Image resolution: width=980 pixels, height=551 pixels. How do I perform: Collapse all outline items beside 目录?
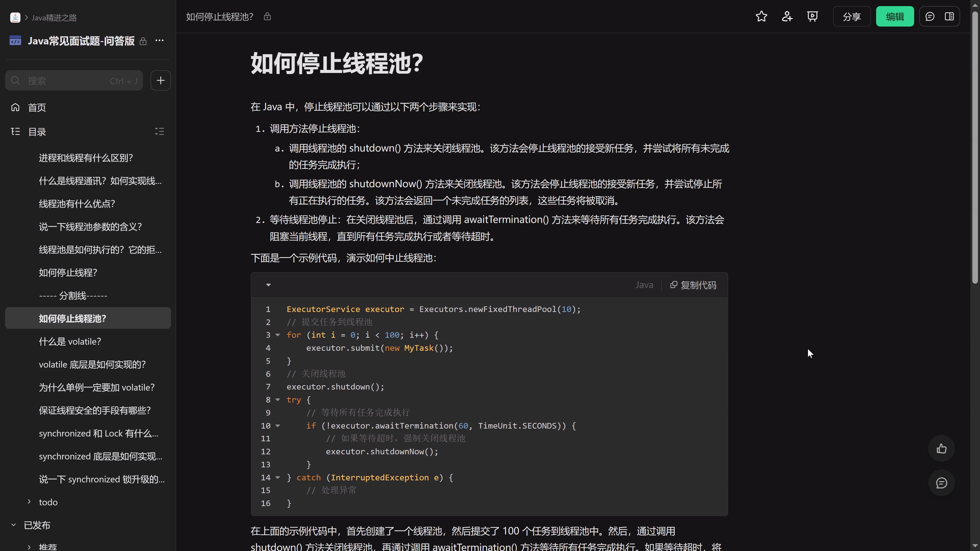[160, 132]
